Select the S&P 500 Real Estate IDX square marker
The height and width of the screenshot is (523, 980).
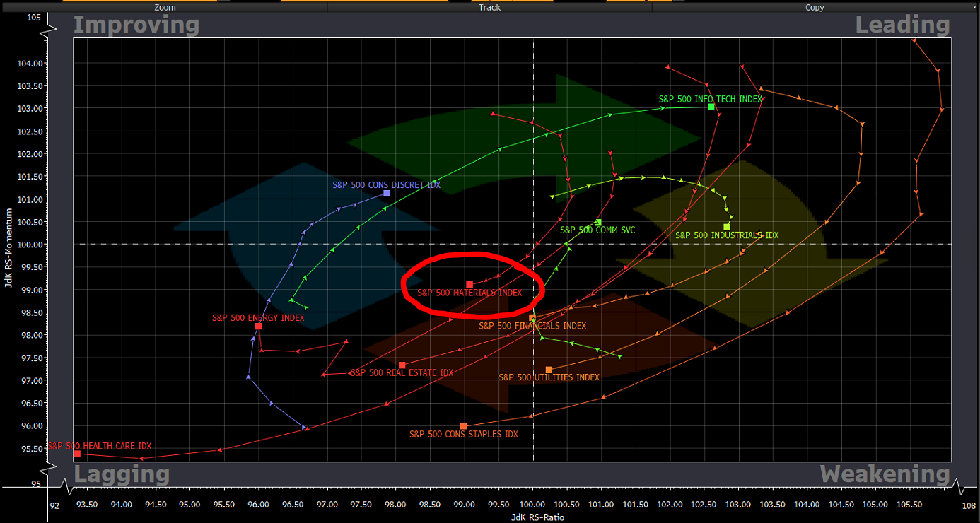402,365
